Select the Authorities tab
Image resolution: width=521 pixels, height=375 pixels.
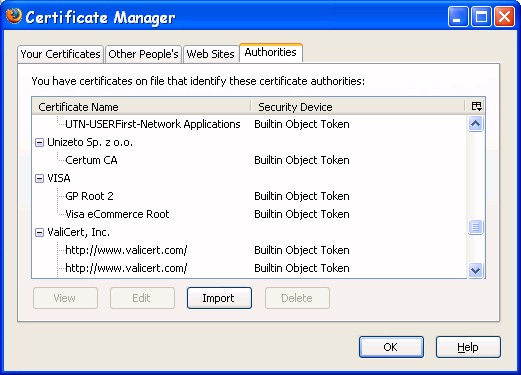271,52
